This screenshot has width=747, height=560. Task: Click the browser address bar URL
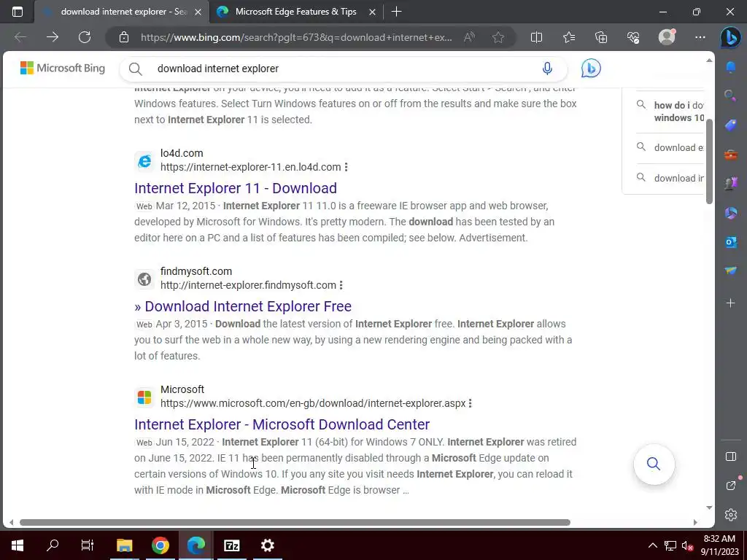coord(296,37)
